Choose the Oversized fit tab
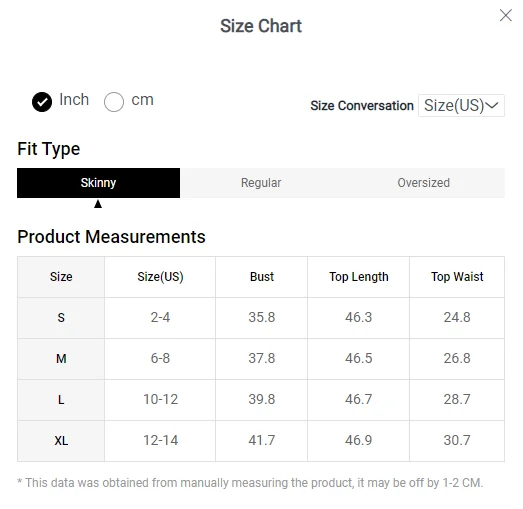Viewport: 523px width, 509px height. pos(424,183)
